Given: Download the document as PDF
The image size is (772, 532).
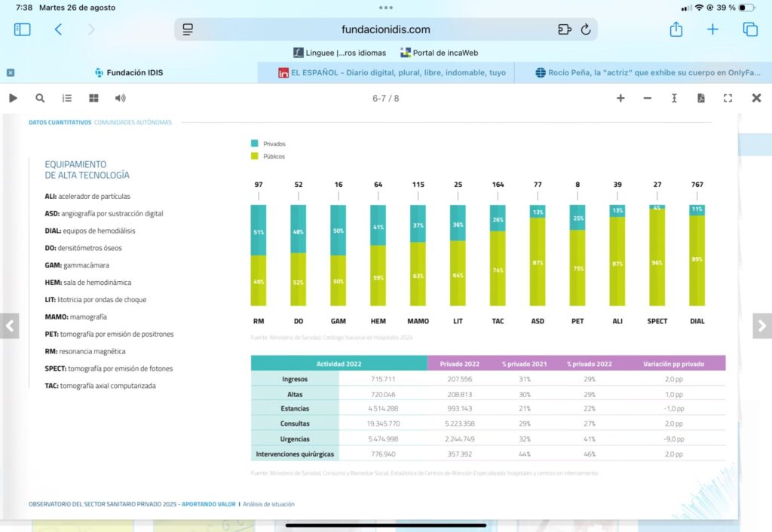Looking at the screenshot, I should click(x=701, y=98).
